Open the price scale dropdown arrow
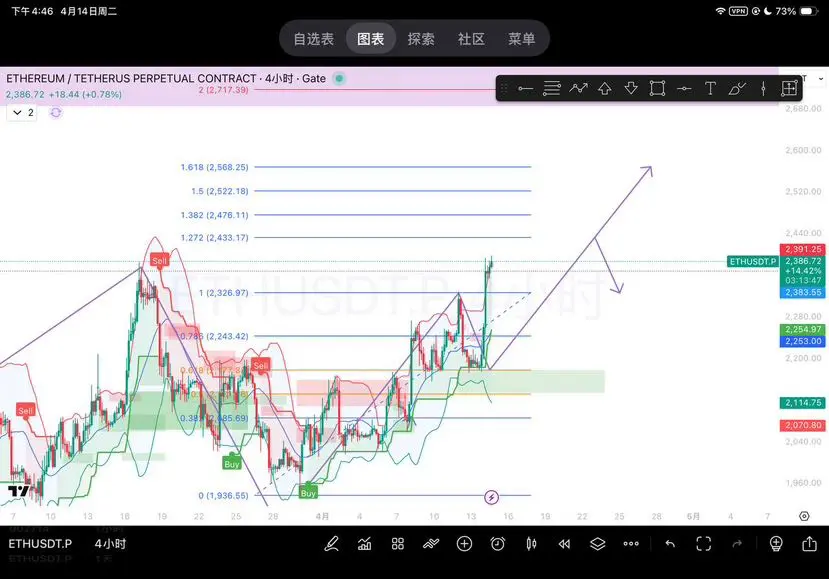This screenshot has height=579, width=829. 821,79
